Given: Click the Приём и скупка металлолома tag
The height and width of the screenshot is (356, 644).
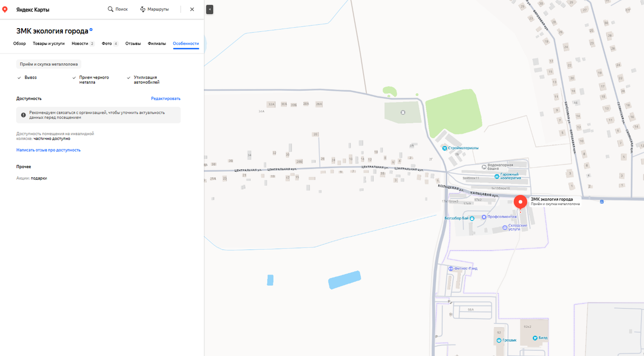Looking at the screenshot, I should pos(49,64).
